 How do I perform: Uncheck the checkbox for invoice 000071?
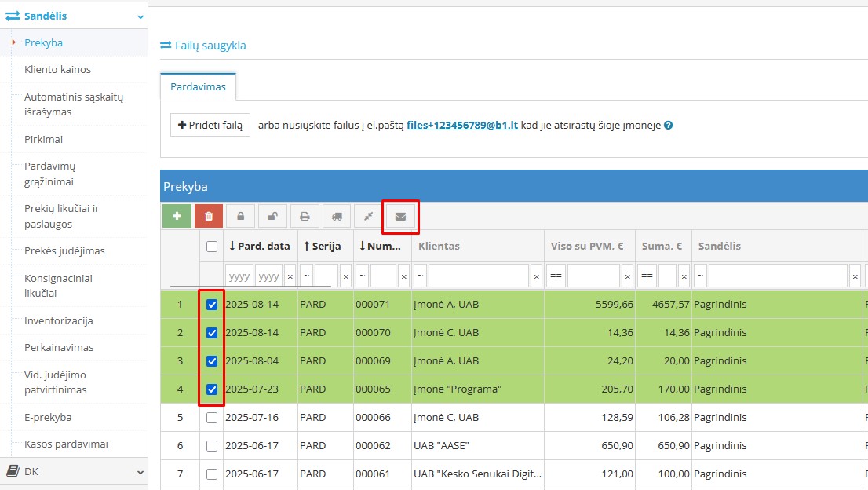point(212,305)
